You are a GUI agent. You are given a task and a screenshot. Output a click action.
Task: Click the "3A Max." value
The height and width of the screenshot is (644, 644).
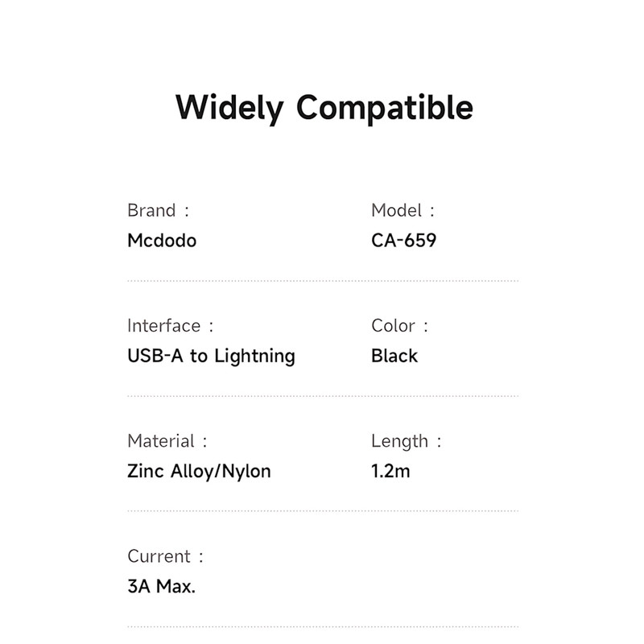161,586
